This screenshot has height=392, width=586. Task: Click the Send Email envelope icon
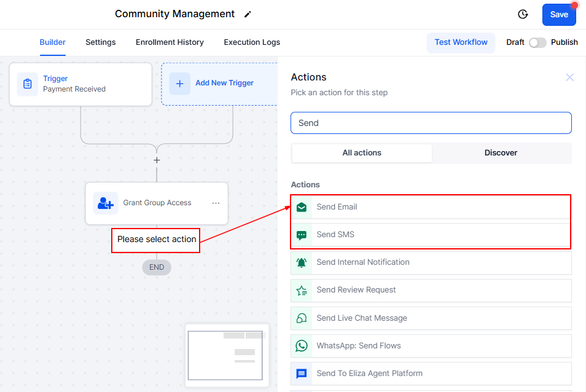tap(302, 207)
